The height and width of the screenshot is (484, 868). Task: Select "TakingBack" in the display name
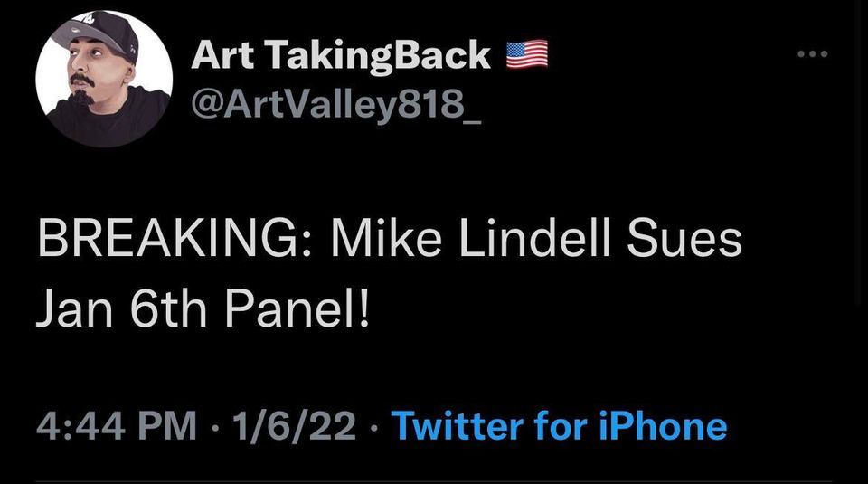click(371, 56)
